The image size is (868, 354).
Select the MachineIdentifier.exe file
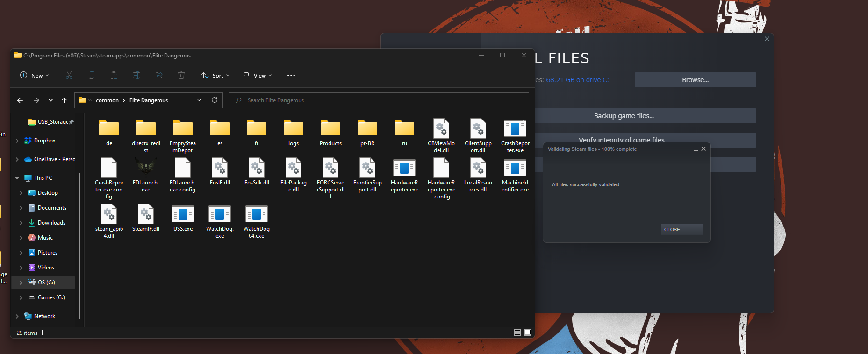[x=515, y=175]
